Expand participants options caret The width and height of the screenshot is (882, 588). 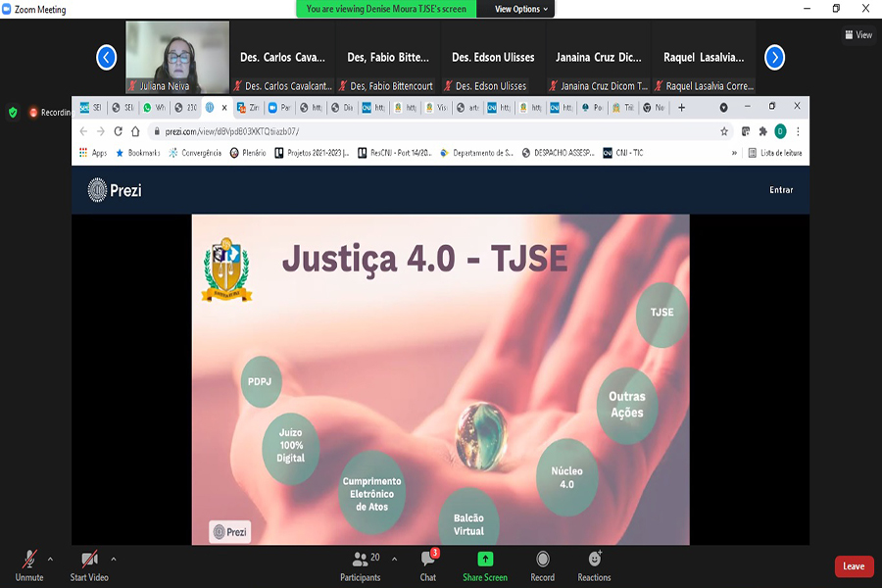click(394, 559)
